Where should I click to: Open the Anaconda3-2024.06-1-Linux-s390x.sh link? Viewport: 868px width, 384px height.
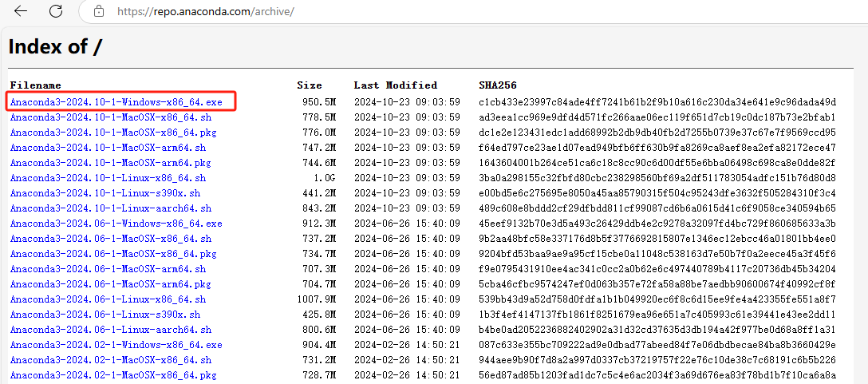point(105,315)
